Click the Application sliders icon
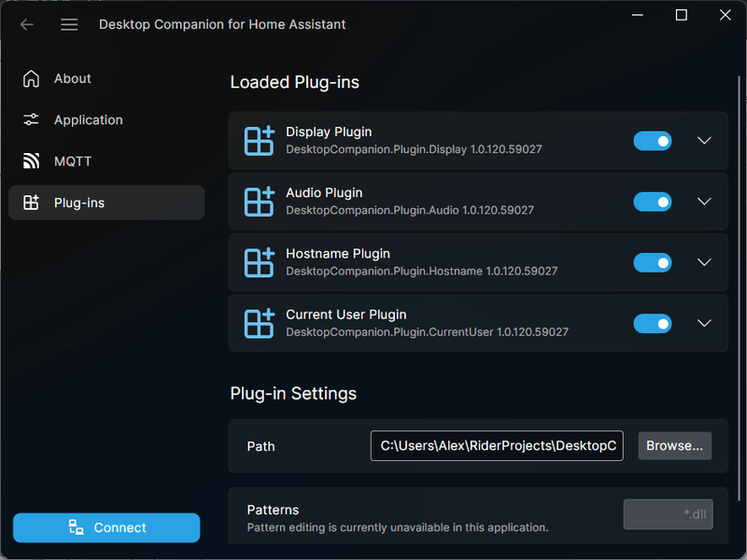This screenshot has width=747, height=560. pyautogui.click(x=32, y=120)
